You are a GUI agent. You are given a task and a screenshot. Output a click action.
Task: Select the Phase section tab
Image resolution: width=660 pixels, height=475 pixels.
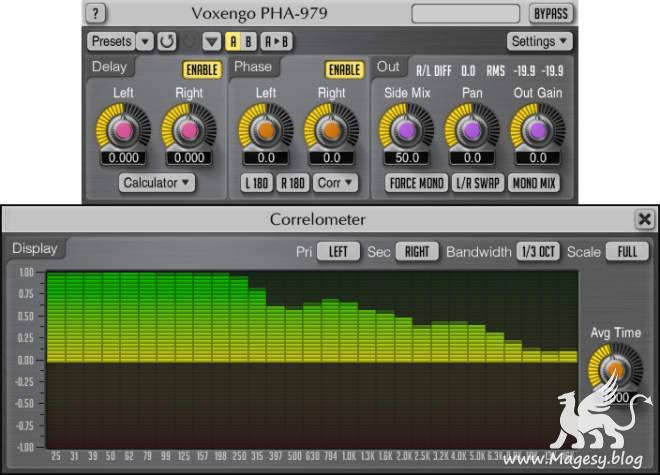click(253, 67)
